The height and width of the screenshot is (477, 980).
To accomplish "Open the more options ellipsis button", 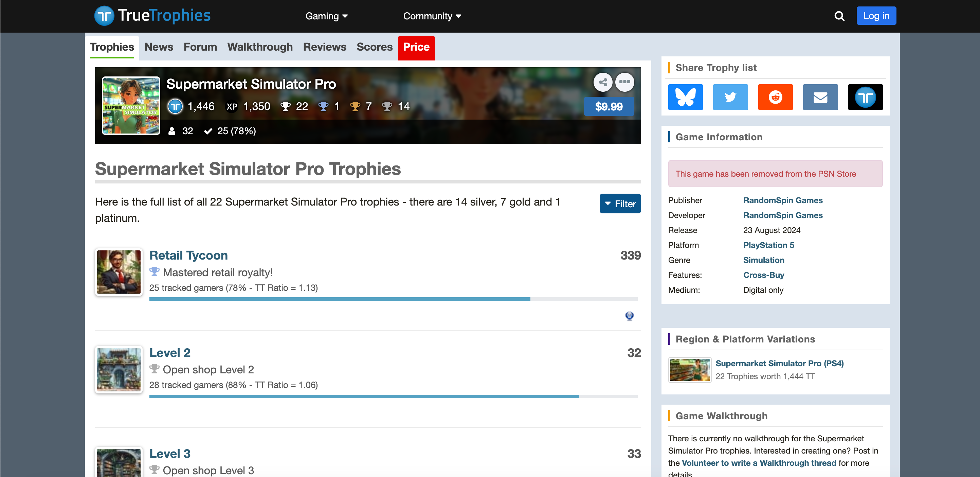I will click(625, 82).
